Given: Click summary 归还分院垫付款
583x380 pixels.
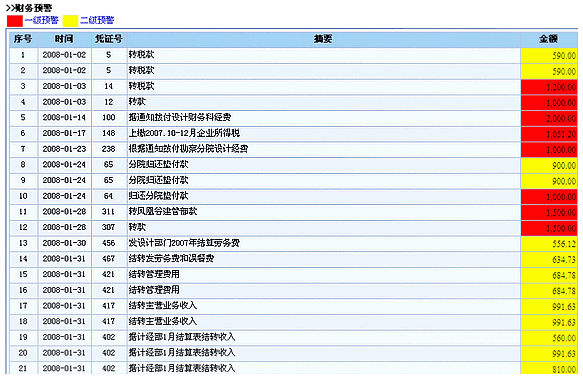Looking at the screenshot, I should click(x=158, y=196).
